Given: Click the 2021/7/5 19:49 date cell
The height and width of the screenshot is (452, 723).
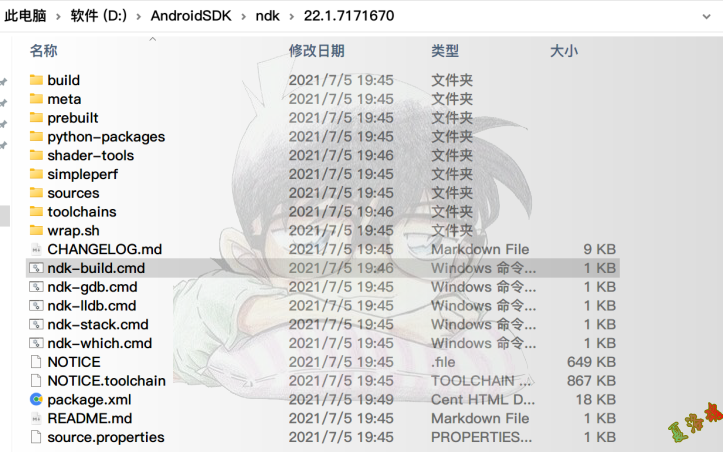Looking at the screenshot, I should pos(341,399).
